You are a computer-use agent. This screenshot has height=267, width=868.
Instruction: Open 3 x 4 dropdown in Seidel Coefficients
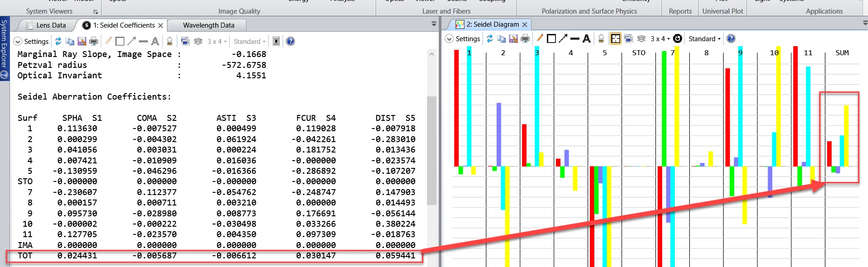tap(217, 41)
